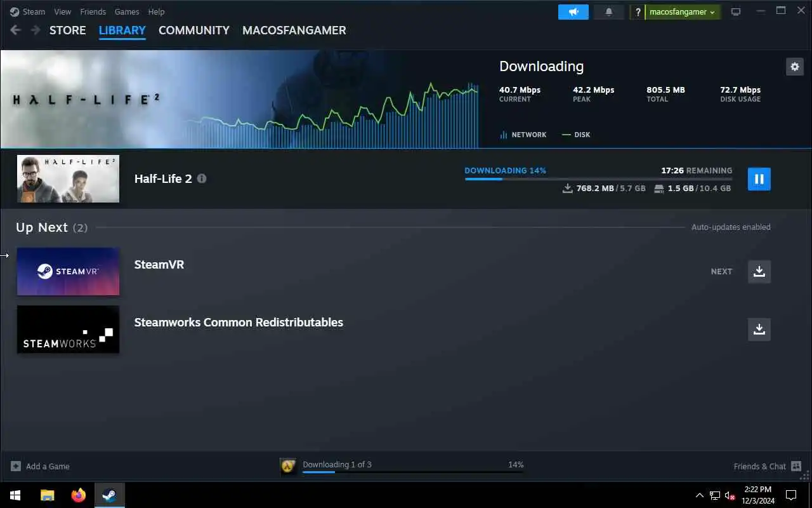Image resolution: width=812 pixels, height=508 pixels.
Task: Click the Add a Game label
Action: (48, 466)
